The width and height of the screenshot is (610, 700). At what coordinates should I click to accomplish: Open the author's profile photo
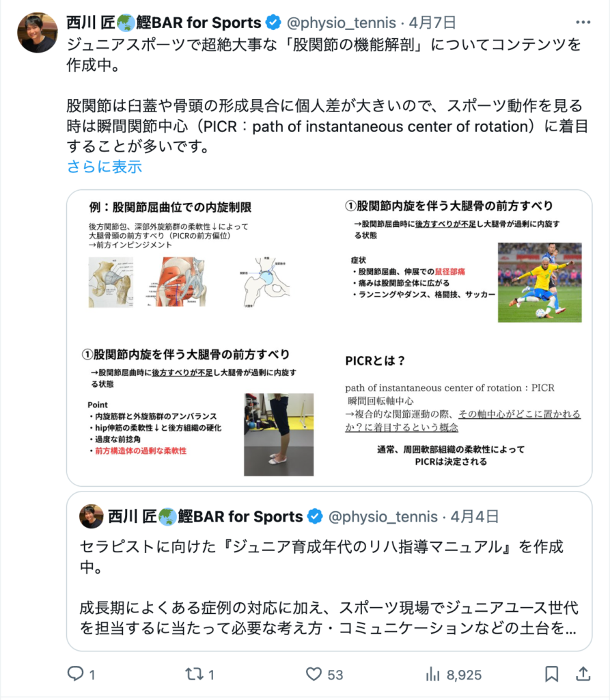tap(38, 33)
